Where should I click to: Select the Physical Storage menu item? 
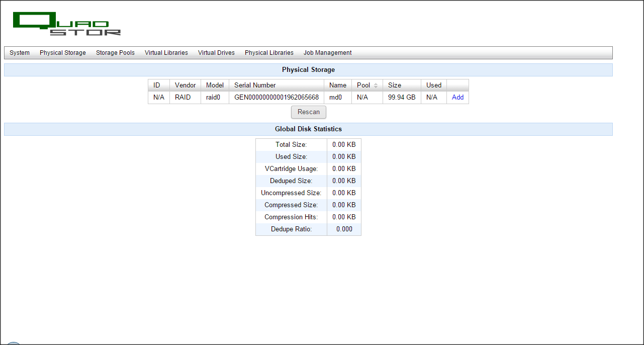(63, 53)
